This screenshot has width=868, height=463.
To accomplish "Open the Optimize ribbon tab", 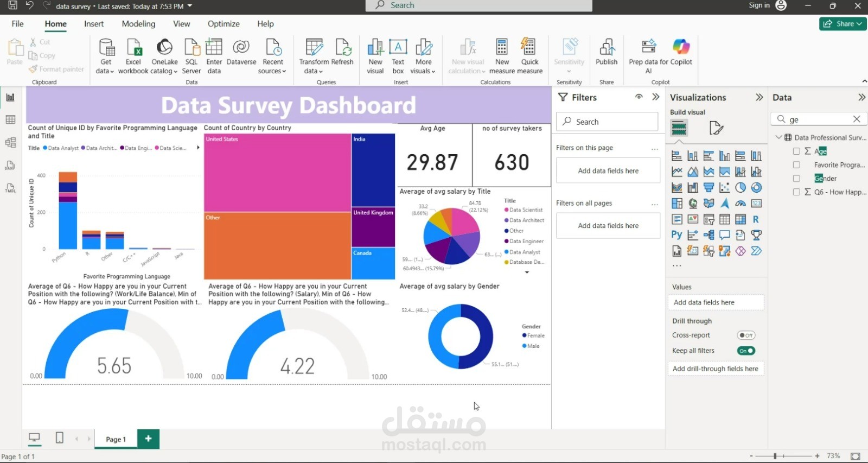I will coord(224,24).
